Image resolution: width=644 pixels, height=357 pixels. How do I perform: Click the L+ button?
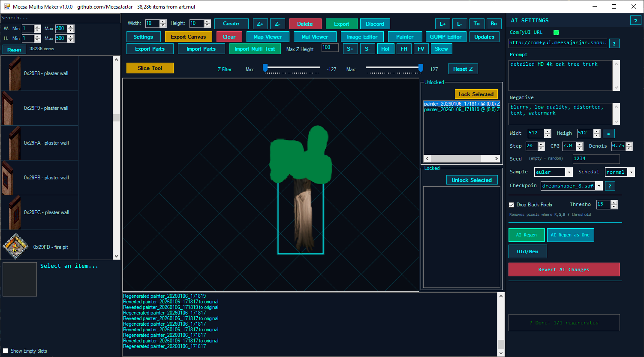[442, 24]
